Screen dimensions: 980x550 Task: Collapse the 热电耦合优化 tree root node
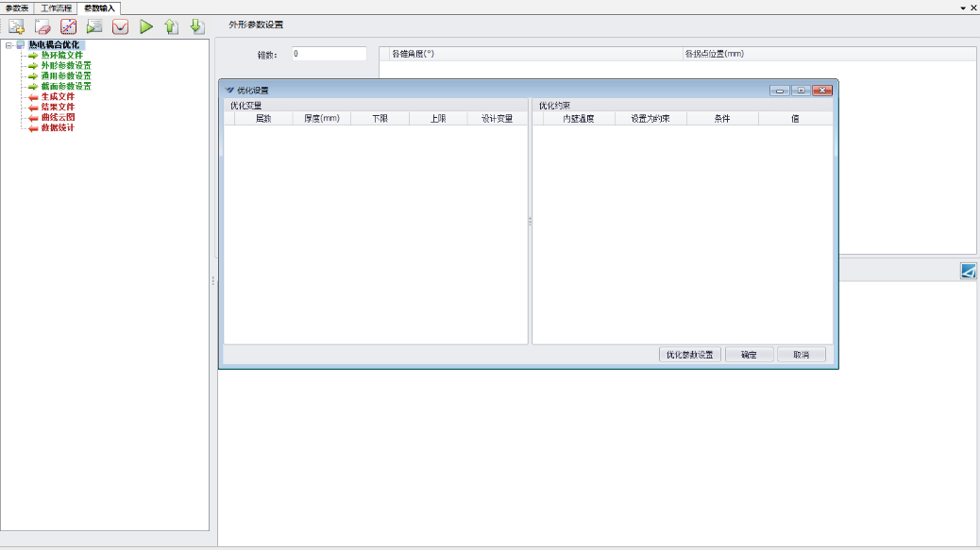8,44
